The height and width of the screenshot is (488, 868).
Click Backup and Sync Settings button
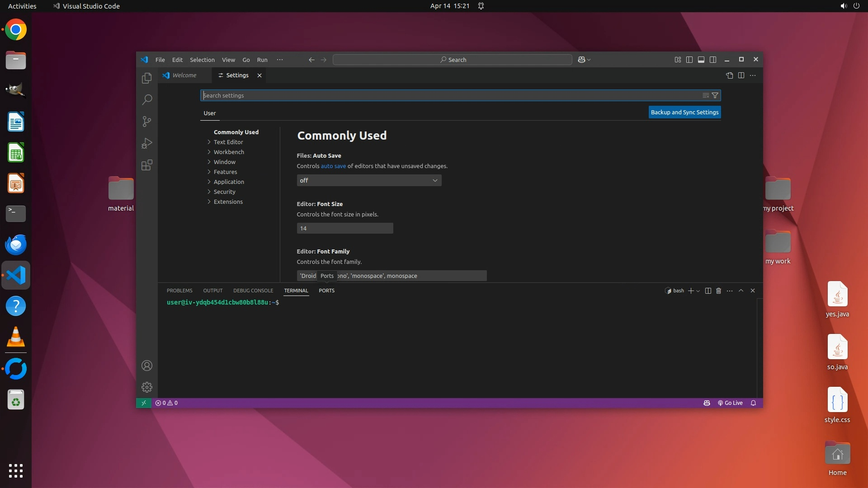(684, 112)
